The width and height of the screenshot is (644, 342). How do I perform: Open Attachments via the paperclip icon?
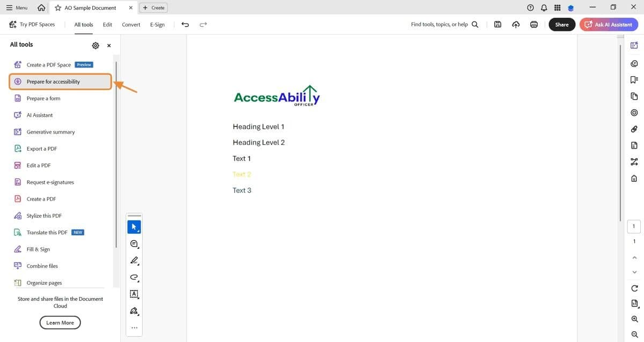click(x=634, y=129)
